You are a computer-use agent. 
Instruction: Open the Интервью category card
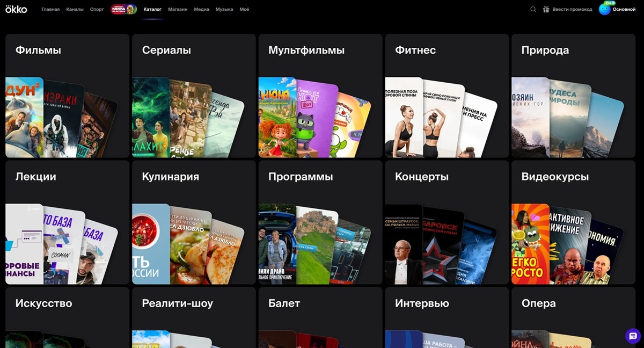click(x=447, y=317)
